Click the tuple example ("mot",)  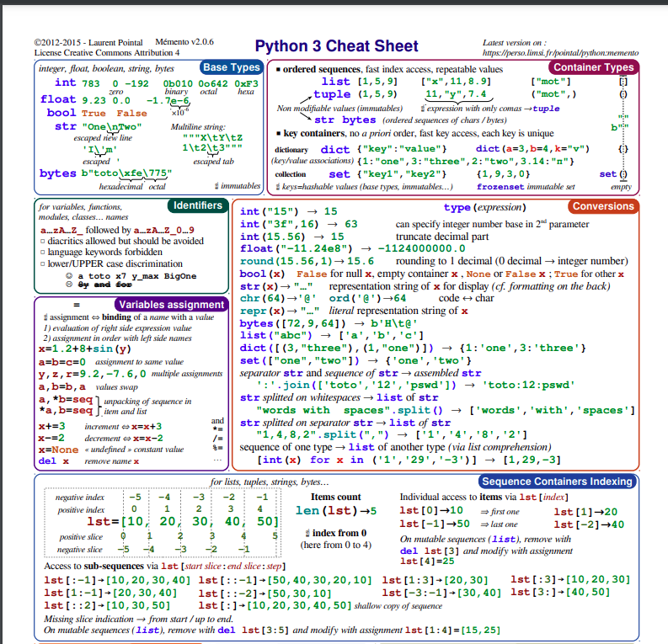click(x=553, y=94)
